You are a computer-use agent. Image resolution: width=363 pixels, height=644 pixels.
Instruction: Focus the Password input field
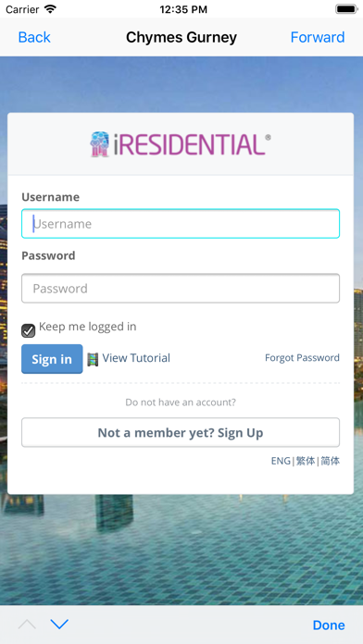click(x=181, y=289)
